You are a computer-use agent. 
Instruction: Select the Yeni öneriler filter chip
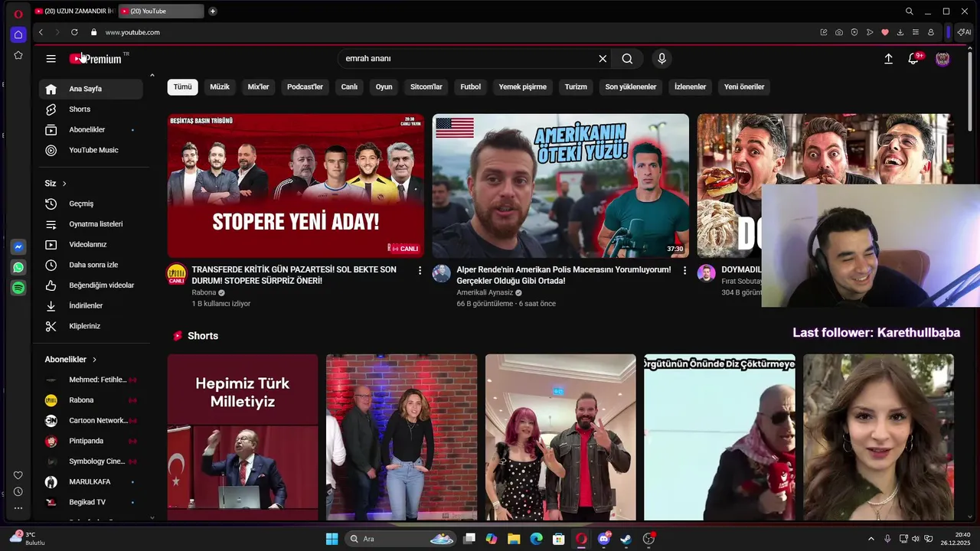(744, 87)
